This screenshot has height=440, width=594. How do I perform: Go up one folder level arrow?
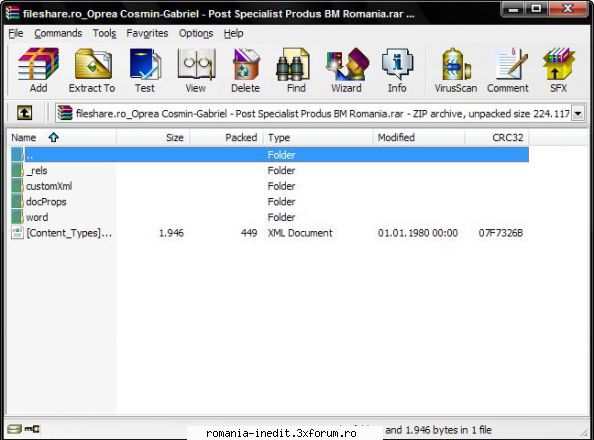pyautogui.click(x=24, y=113)
